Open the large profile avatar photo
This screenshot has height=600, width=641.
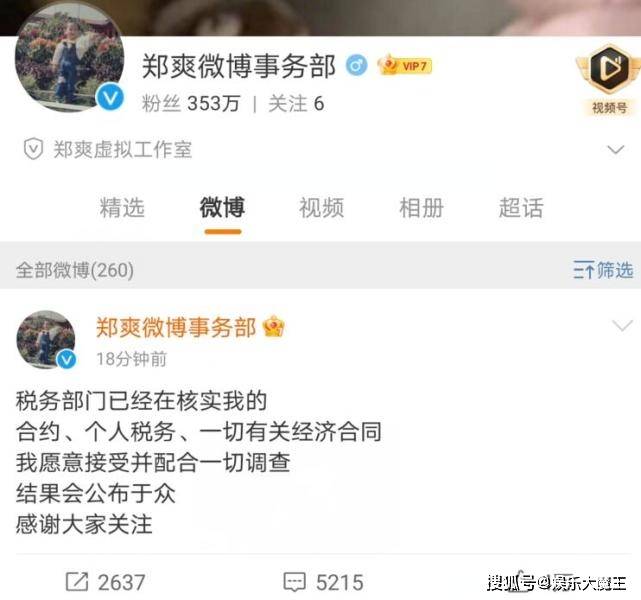[x=69, y=57]
